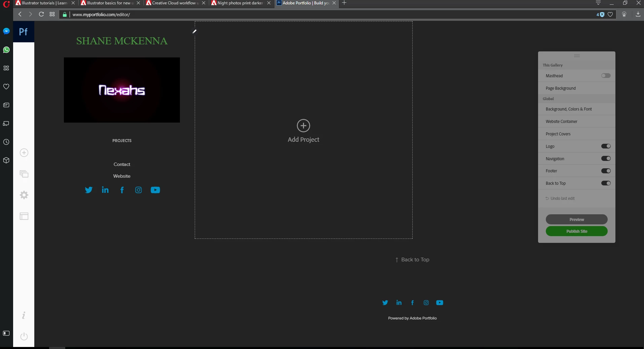Click Undo last edit

point(560,199)
